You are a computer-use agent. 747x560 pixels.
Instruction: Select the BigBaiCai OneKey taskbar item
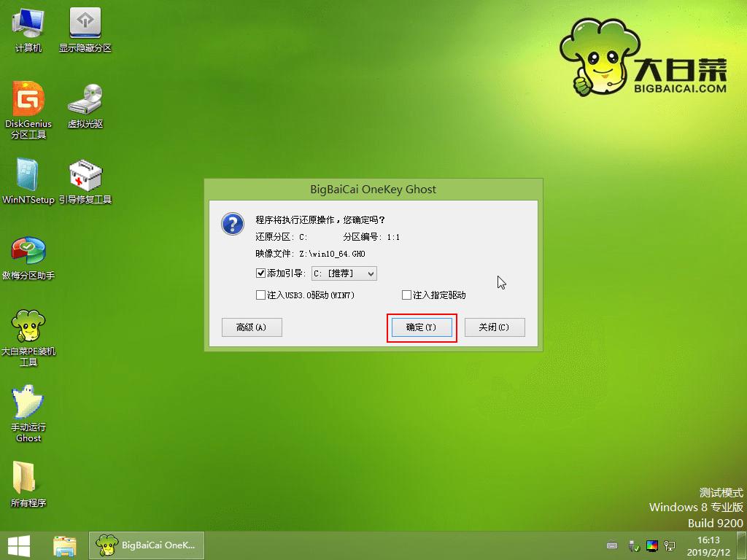coord(146,545)
